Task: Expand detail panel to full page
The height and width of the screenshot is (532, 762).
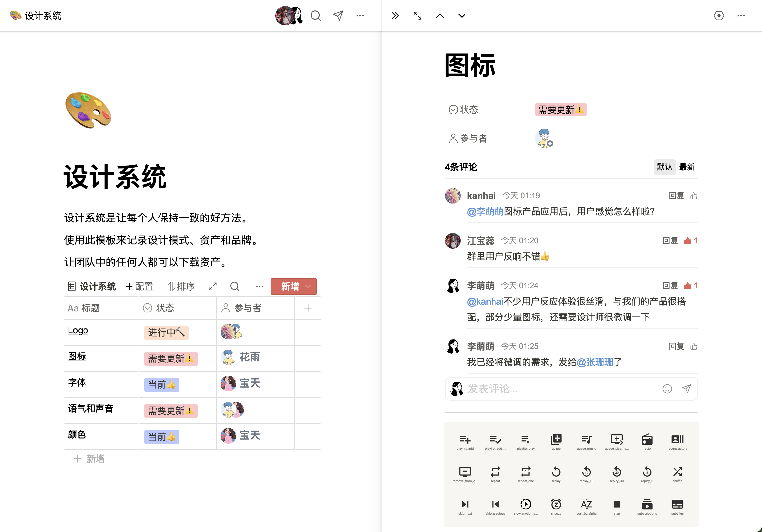Action: [418, 16]
